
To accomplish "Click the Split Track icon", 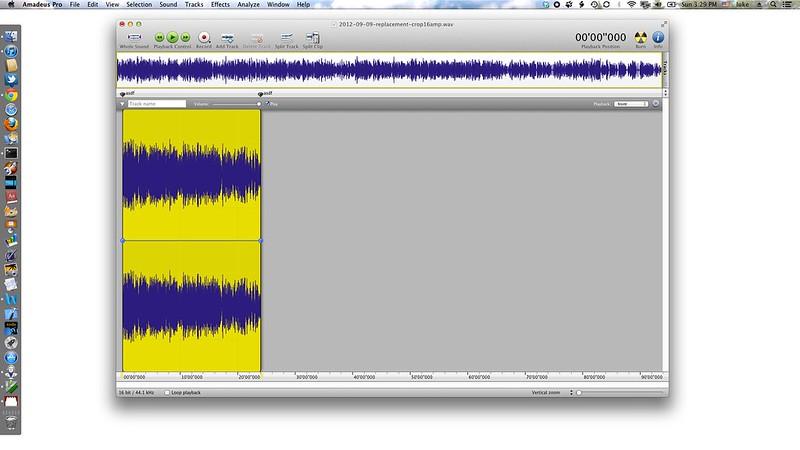I will pos(286,37).
